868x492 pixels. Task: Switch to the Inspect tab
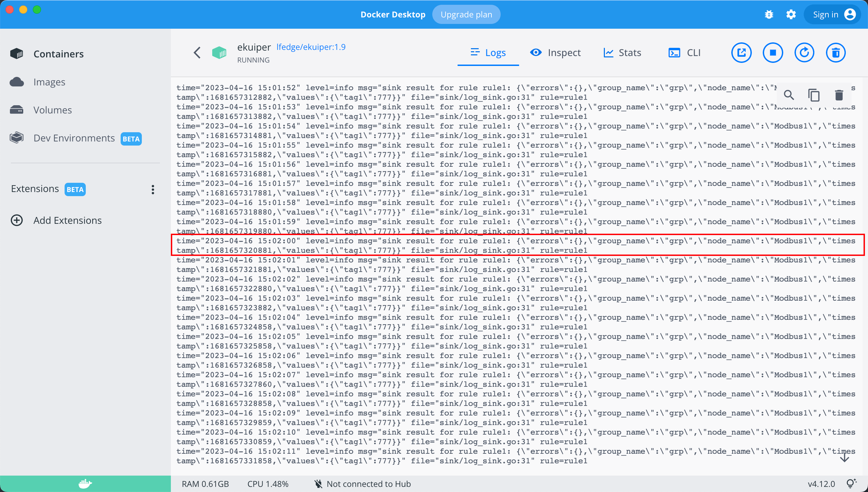point(555,53)
